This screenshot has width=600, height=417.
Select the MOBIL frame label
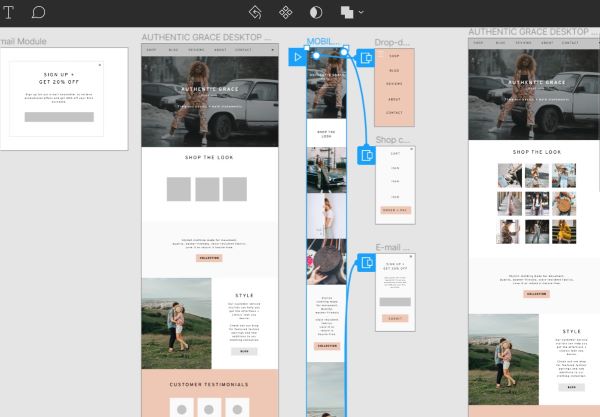click(x=323, y=41)
